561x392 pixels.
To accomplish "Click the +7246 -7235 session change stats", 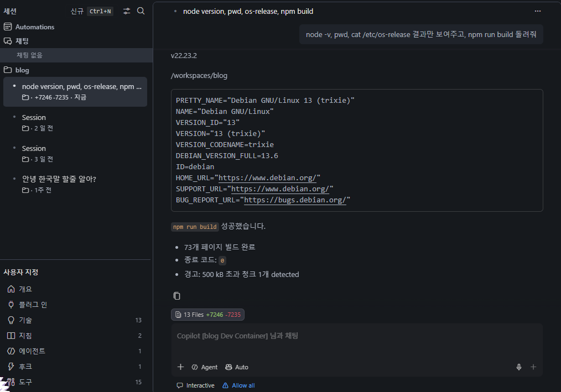I will point(51,97).
